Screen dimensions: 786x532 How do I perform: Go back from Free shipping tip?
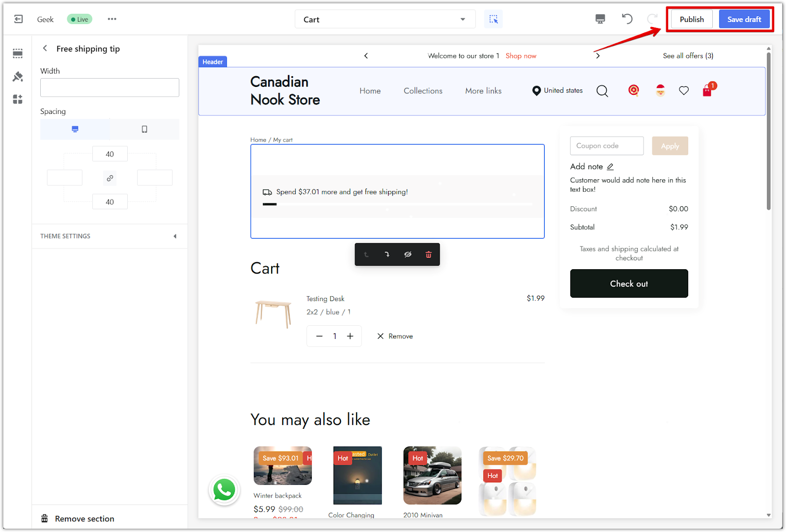[45, 48]
